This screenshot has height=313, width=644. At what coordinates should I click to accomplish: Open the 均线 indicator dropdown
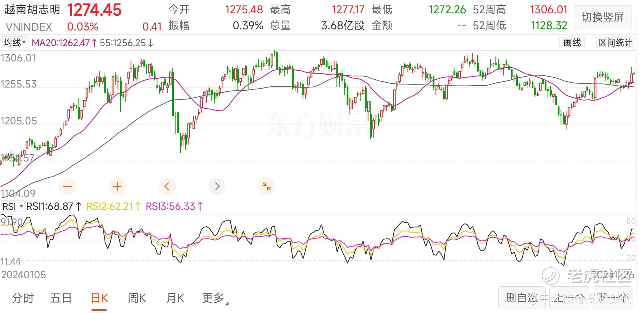point(14,43)
